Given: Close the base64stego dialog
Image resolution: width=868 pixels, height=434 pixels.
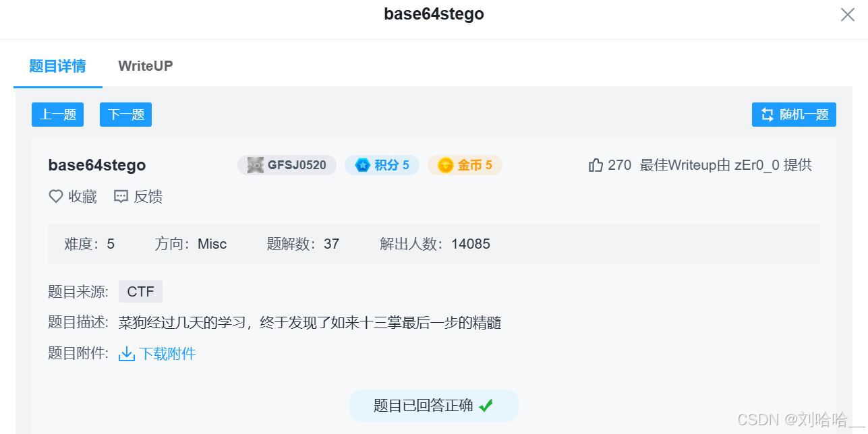Looking at the screenshot, I should coord(847,14).
